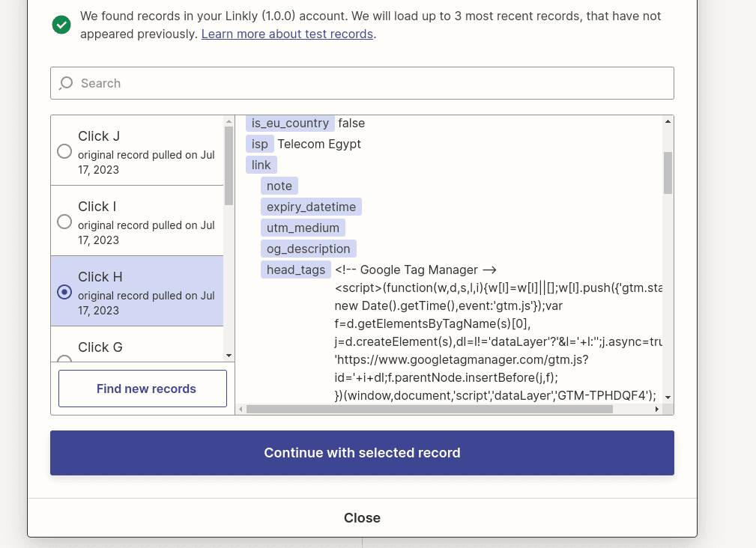Click the data panel vertical scrollbar thumb
Screen dimensions: 756x548
[668, 172]
